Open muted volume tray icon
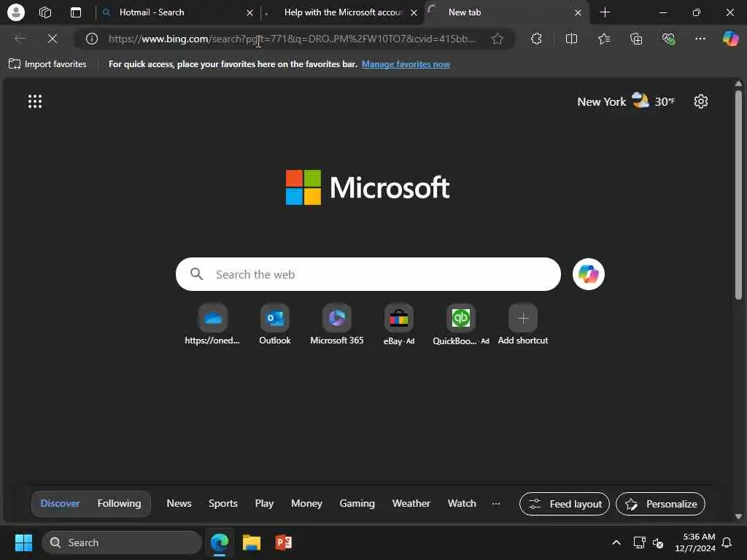Viewport: 747px width, 560px height. tap(659, 542)
